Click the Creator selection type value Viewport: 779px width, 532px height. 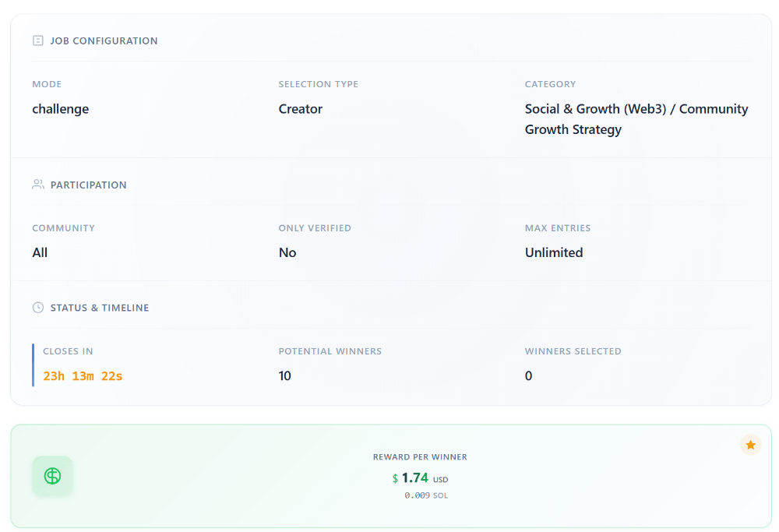click(x=300, y=109)
